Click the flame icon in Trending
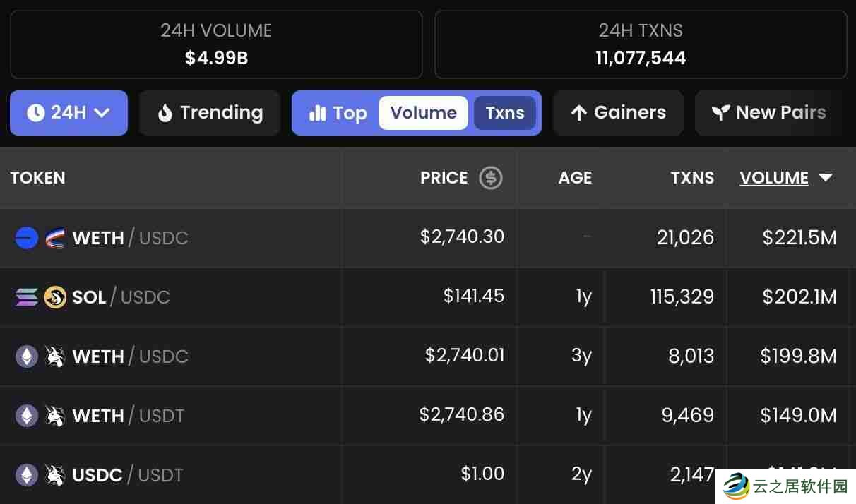 pos(165,113)
